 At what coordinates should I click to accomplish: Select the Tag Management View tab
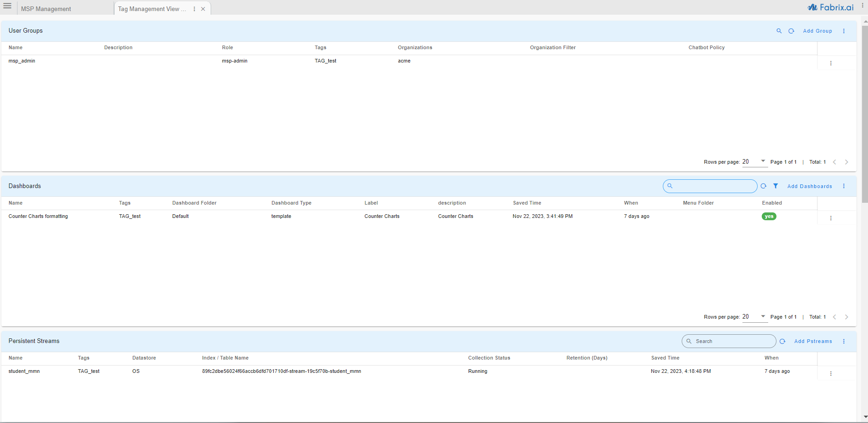click(152, 9)
